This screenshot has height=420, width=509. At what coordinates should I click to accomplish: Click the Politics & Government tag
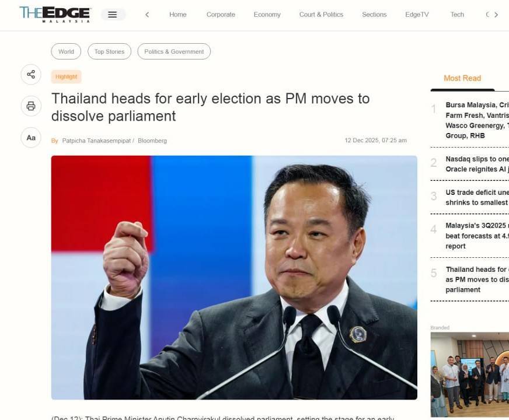[174, 51]
